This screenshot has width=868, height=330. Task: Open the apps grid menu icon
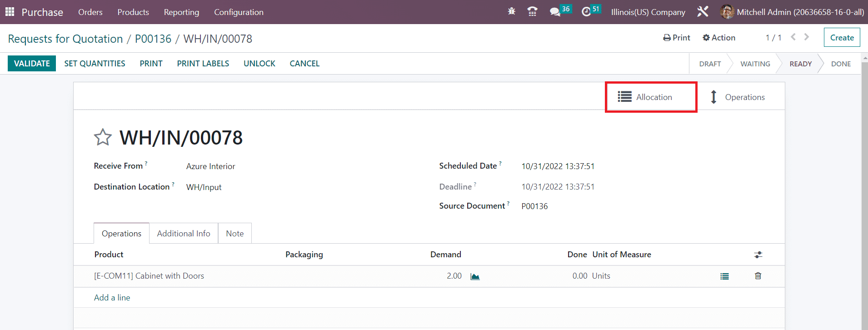10,12
